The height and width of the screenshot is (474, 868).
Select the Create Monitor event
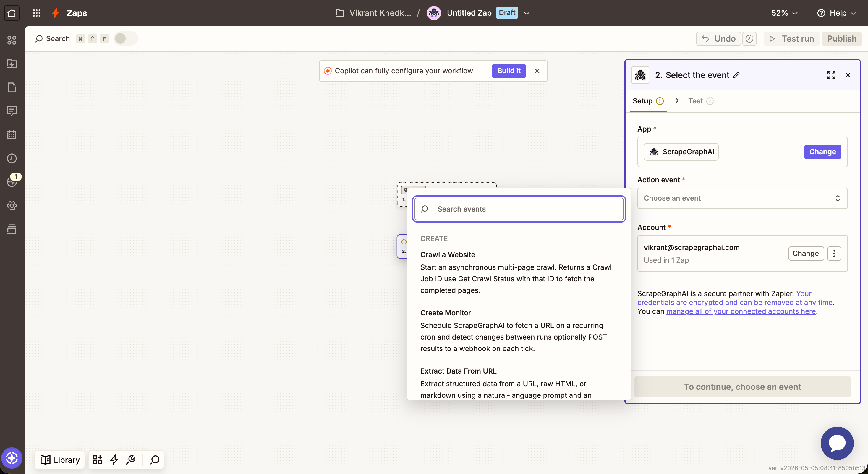coord(519,330)
